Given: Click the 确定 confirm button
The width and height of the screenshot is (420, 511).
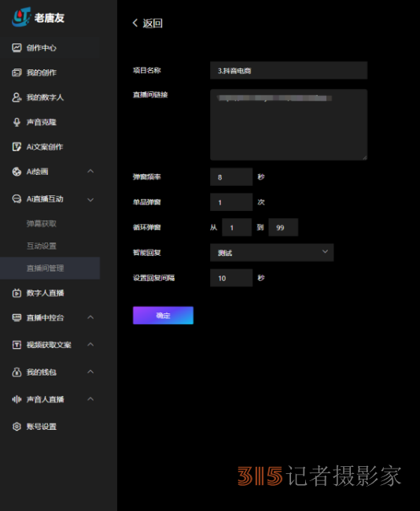Looking at the screenshot, I should tap(163, 315).
